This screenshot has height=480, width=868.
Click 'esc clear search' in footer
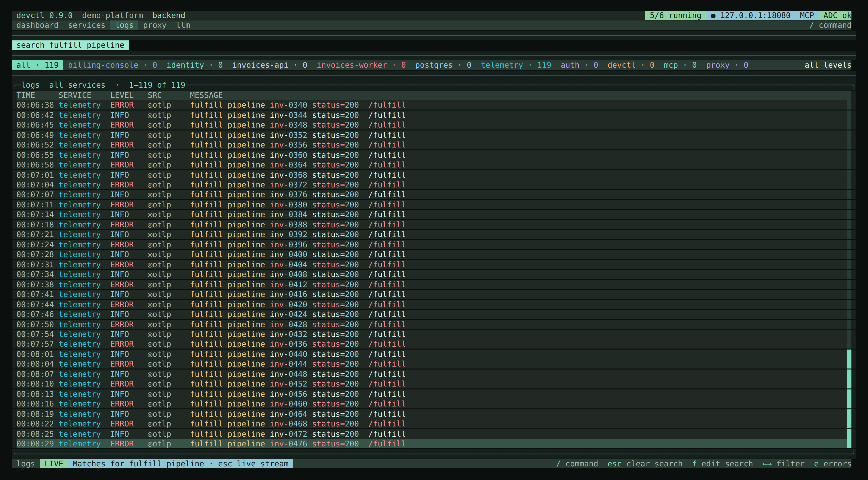pyautogui.click(x=645, y=464)
